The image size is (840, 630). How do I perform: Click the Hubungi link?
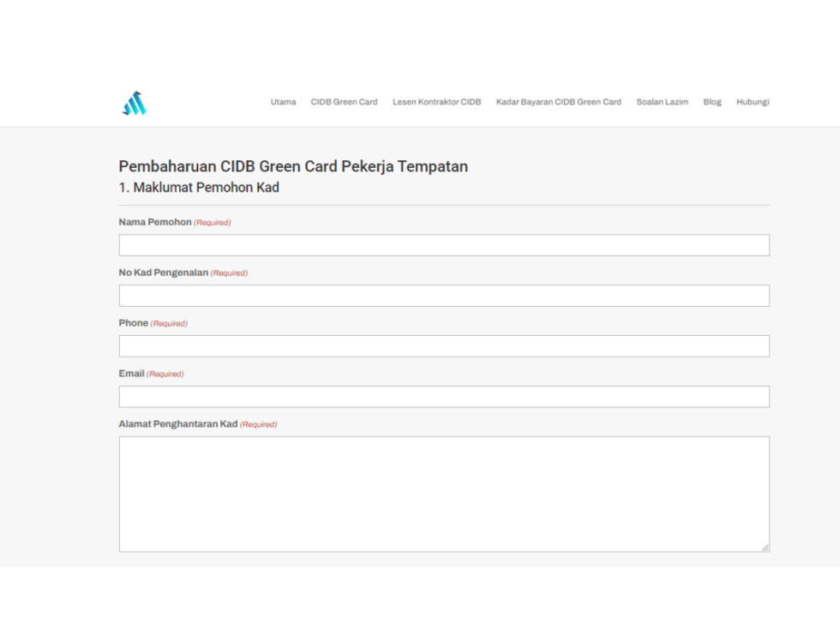tap(752, 102)
